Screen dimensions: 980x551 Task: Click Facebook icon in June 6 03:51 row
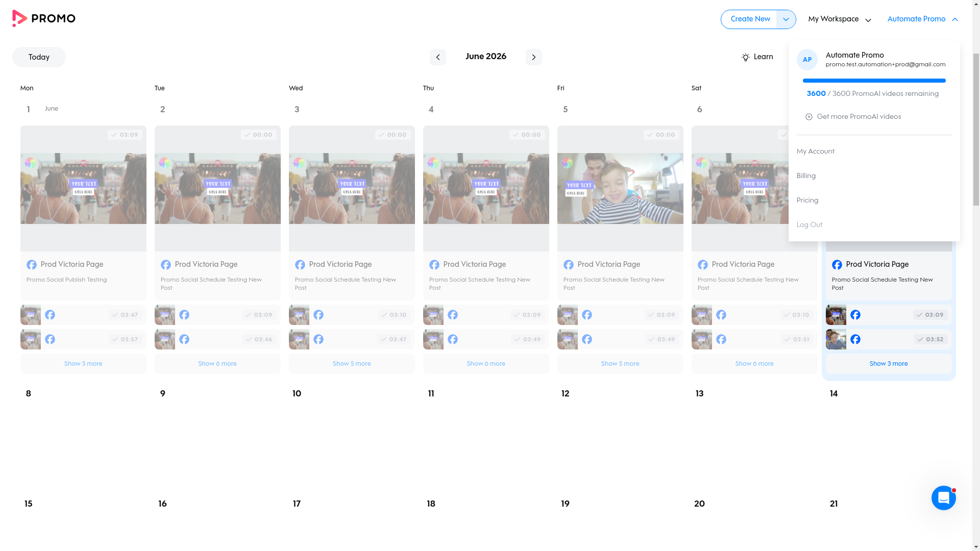[x=721, y=339]
